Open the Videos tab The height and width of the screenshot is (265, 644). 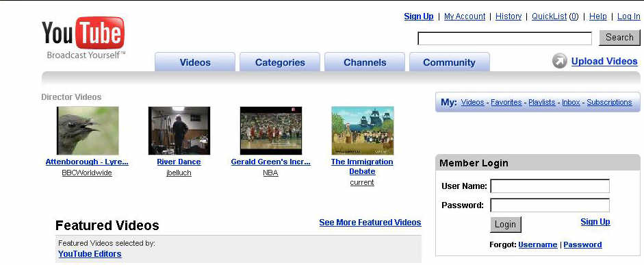[x=195, y=62]
